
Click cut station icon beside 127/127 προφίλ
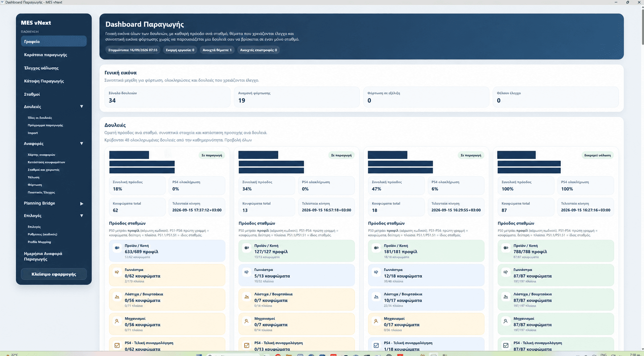pyautogui.click(x=247, y=248)
